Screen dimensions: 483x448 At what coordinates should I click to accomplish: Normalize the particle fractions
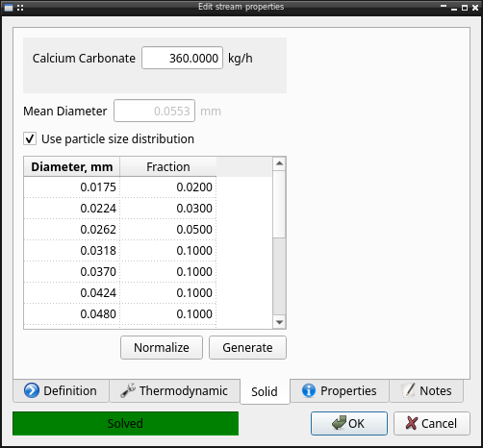pos(162,347)
